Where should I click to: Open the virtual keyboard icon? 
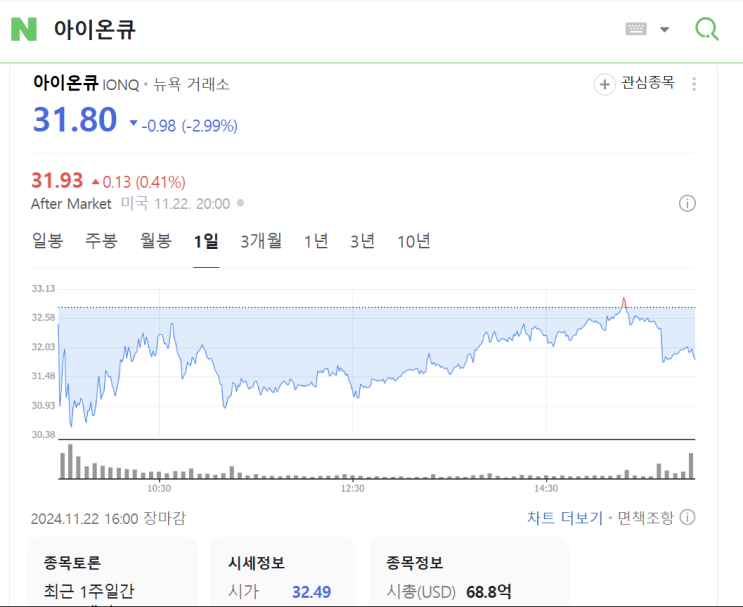point(636,29)
